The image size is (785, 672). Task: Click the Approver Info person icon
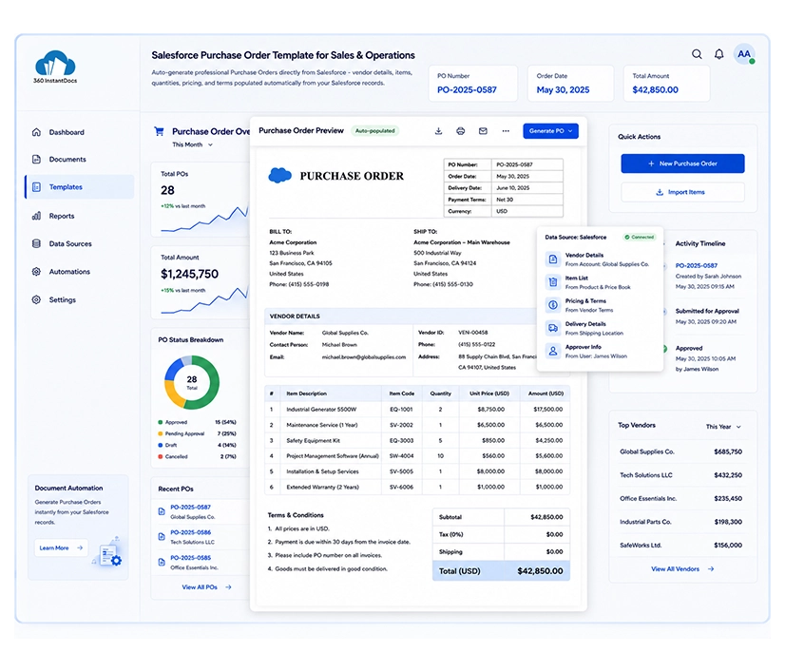click(553, 351)
